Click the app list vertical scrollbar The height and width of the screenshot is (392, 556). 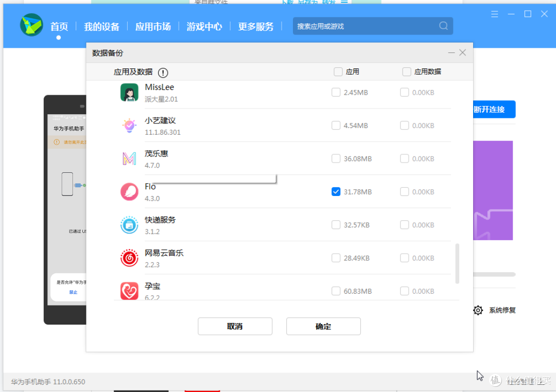(457, 263)
